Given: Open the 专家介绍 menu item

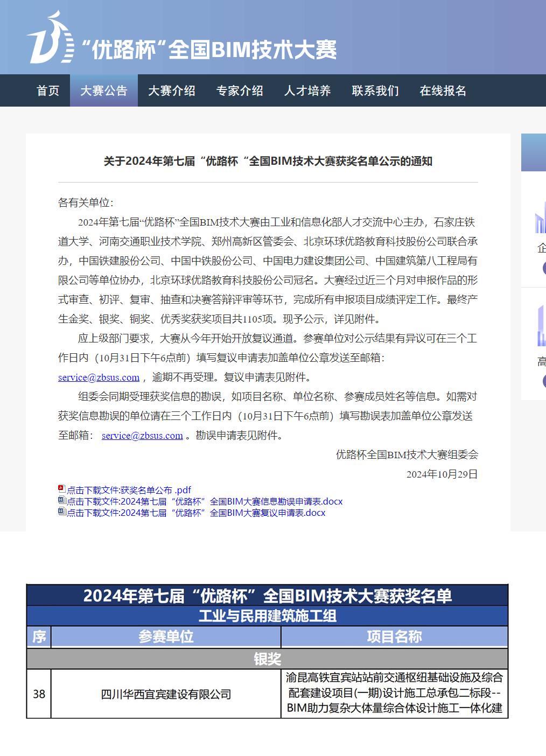Looking at the screenshot, I should click(240, 90).
